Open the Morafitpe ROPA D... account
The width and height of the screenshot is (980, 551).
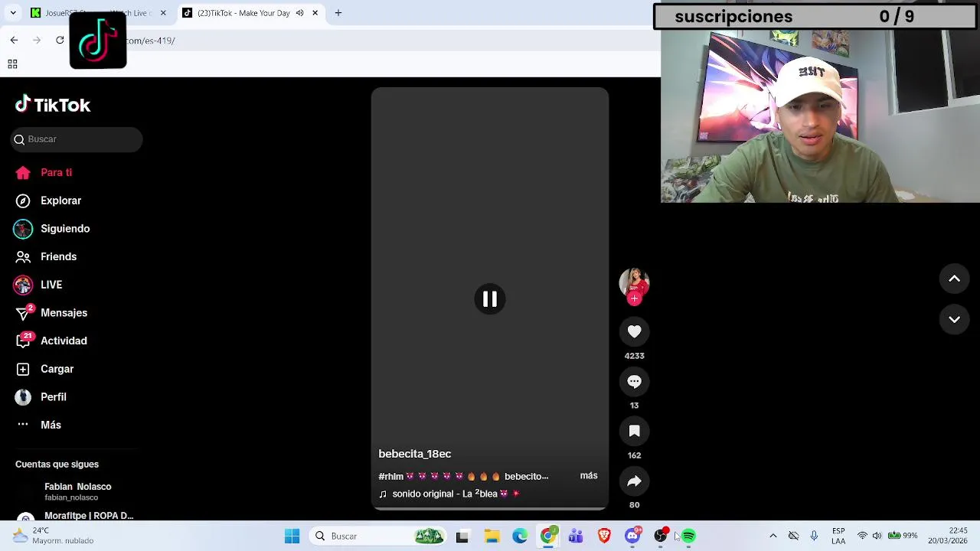75,516
